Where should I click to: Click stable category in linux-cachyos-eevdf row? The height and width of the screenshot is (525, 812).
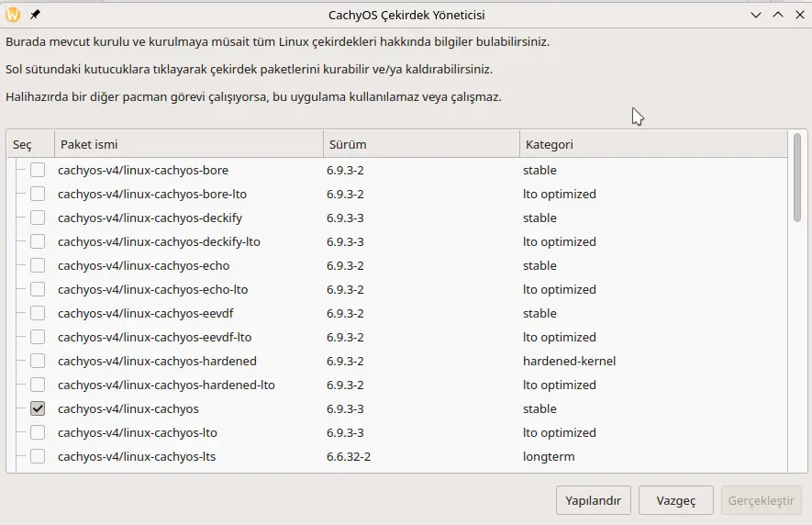(x=539, y=313)
